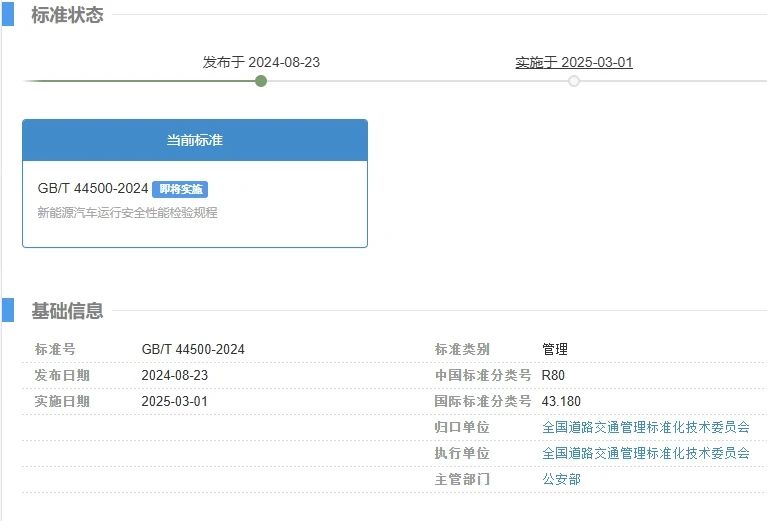Click the 即将实施 status badge
This screenshot has width=767, height=521.
(180, 189)
